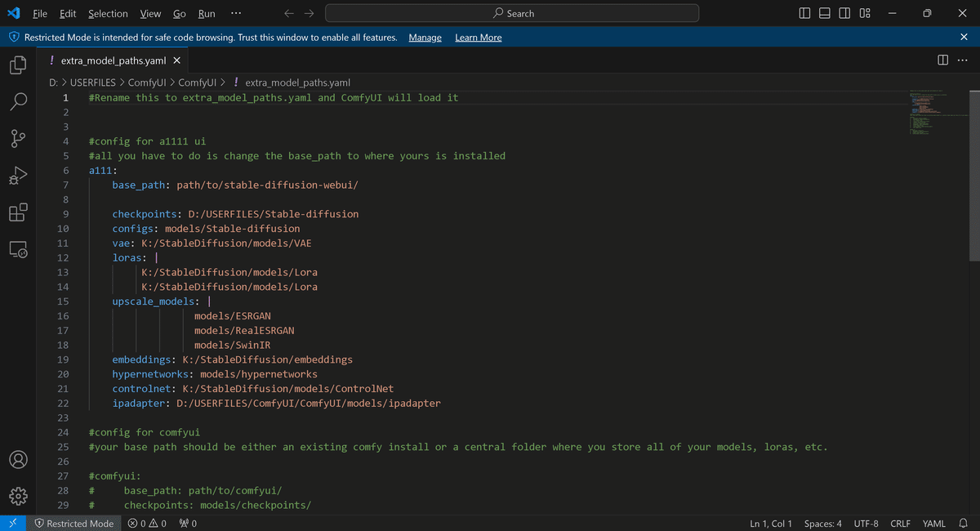Split the editor to the right
The width and height of the screenshot is (980, 531).
(x=944, y=60)
